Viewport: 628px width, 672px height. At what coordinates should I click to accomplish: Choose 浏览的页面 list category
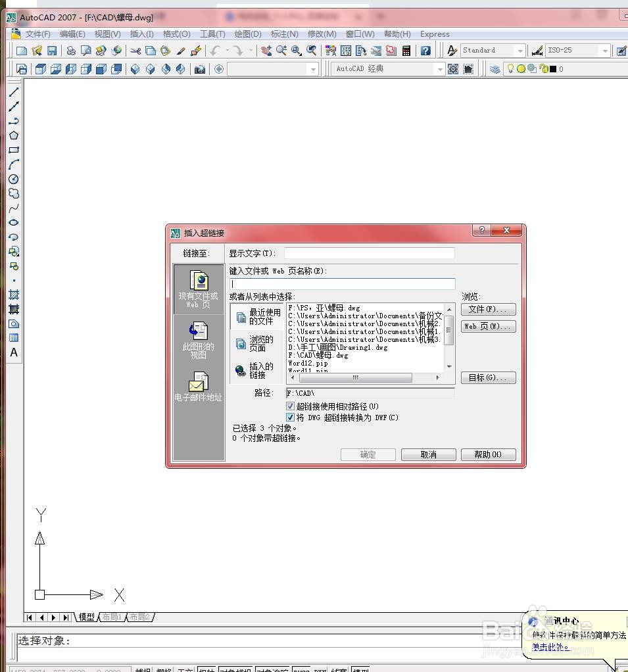click(257, 344)
